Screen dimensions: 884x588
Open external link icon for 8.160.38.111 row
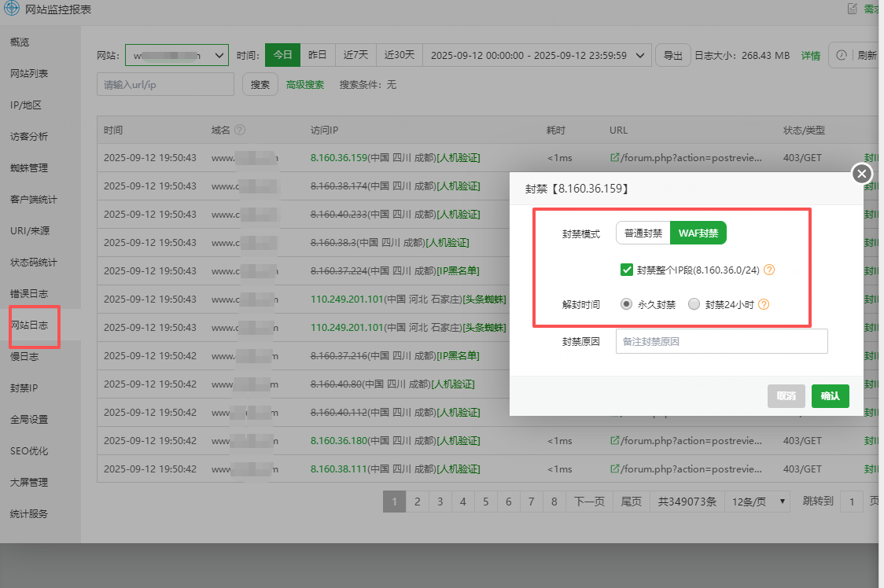[x=615, y=469]
